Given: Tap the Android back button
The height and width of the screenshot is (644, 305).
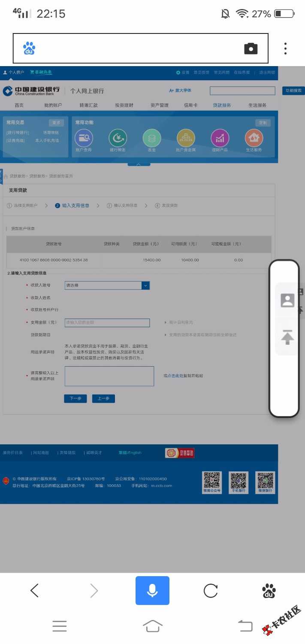Looking at the screenshot, I should (x=245, y=626).
